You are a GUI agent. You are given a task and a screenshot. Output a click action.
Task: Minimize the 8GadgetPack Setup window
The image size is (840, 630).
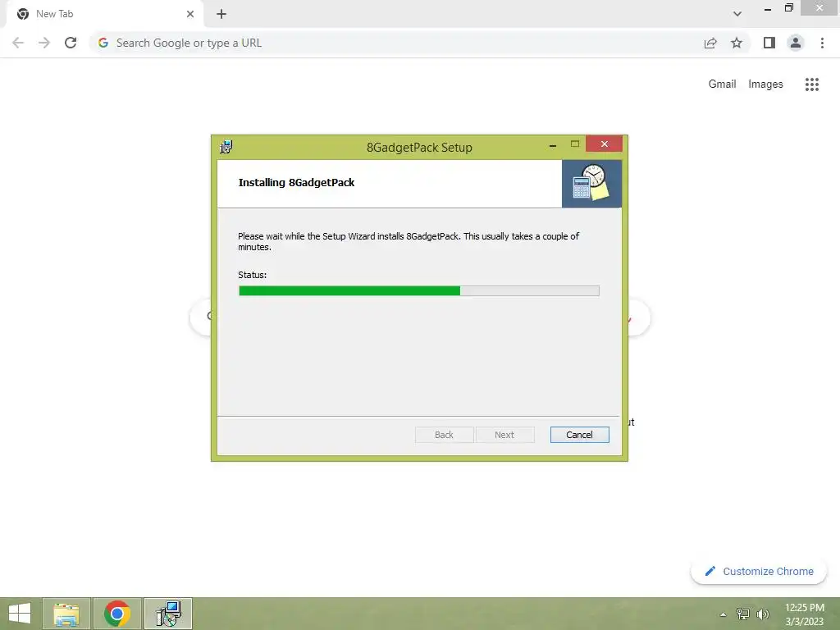point(552,144)
